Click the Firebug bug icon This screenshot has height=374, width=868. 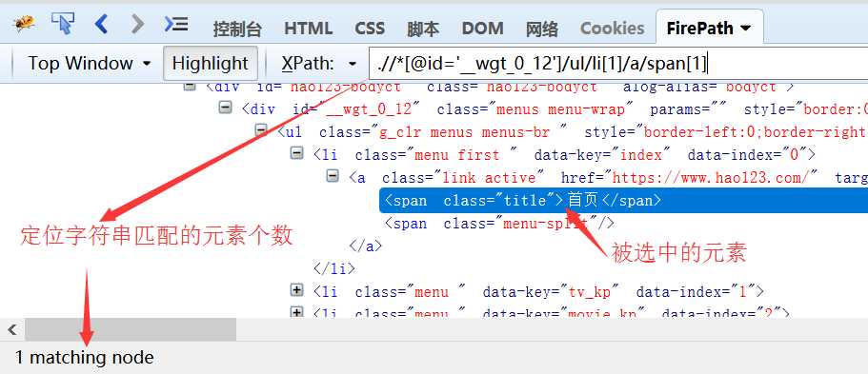pos(24,23)
